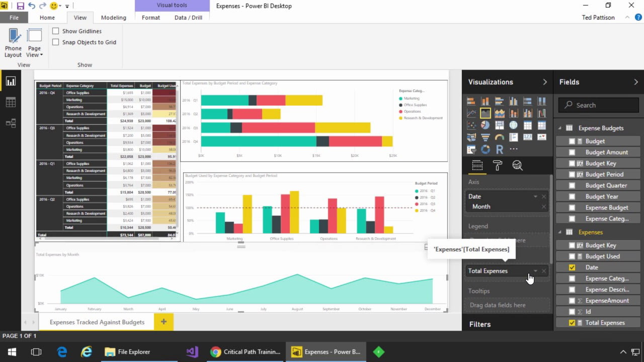
Task: Select the Funnel chart visualization
Action: [x=486, y=137]
